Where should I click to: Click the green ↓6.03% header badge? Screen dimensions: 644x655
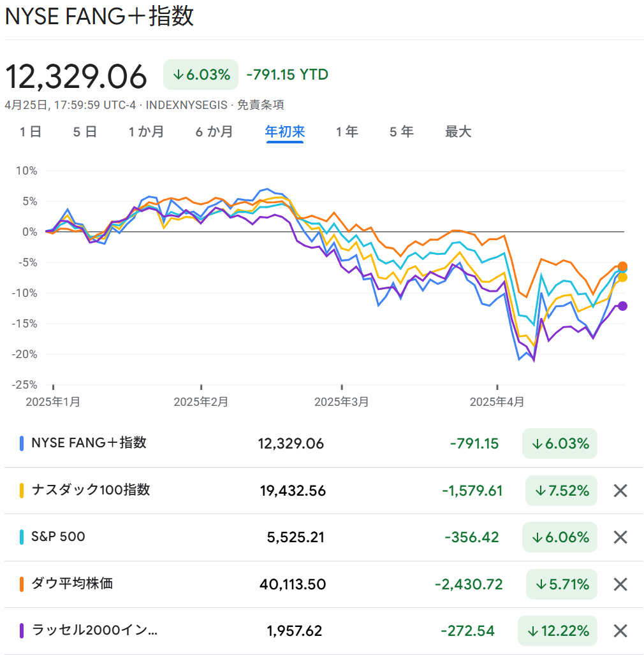pyautogui.click(x=201, y=75)
